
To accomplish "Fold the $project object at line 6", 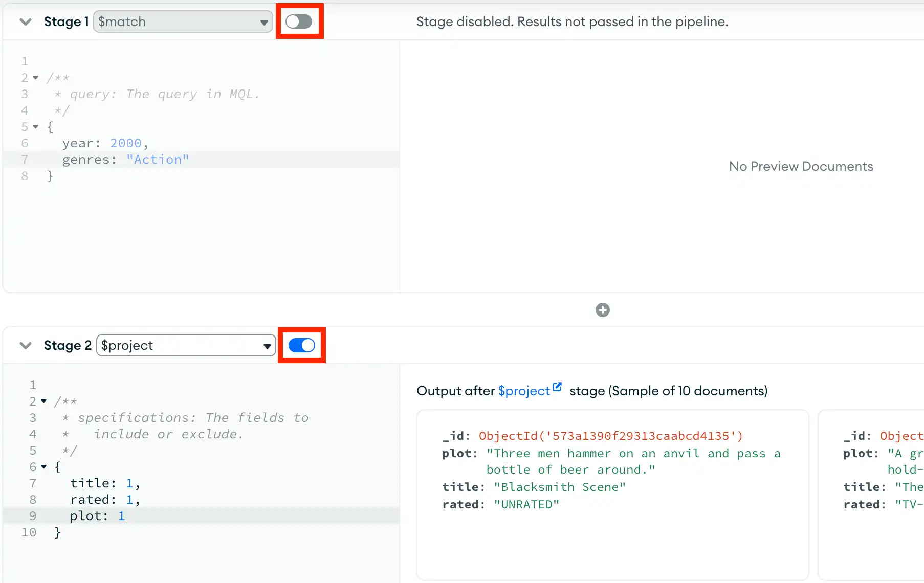I will tap(42, 467).
